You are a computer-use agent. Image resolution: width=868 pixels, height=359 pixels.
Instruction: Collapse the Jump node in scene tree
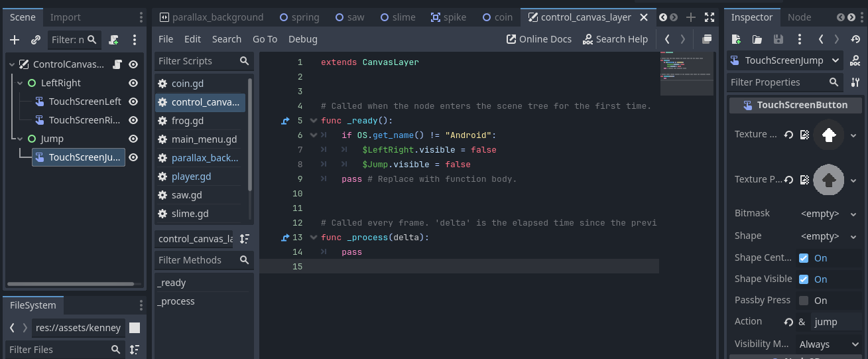point(19,139)
